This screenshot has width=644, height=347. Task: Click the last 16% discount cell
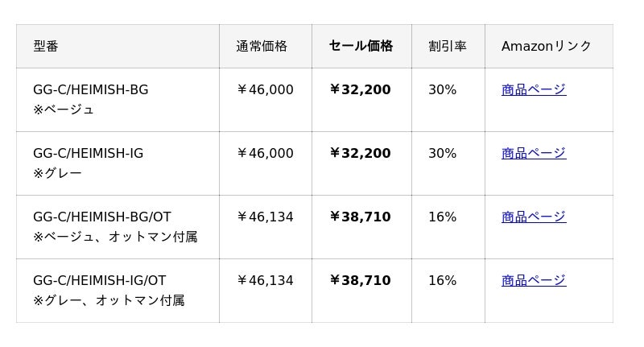point(442,280)
